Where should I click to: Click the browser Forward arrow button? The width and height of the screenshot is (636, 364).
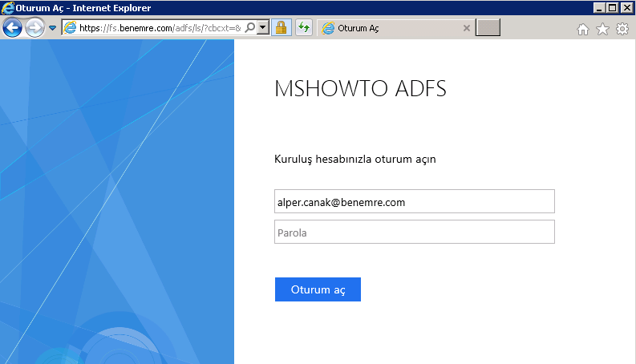(x=34, y=28)
